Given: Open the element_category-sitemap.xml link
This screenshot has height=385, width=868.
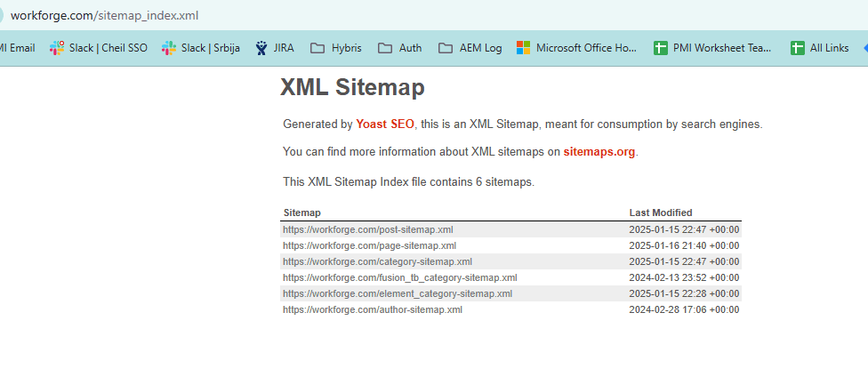Looking at the screenshot, I should [398, 293].
